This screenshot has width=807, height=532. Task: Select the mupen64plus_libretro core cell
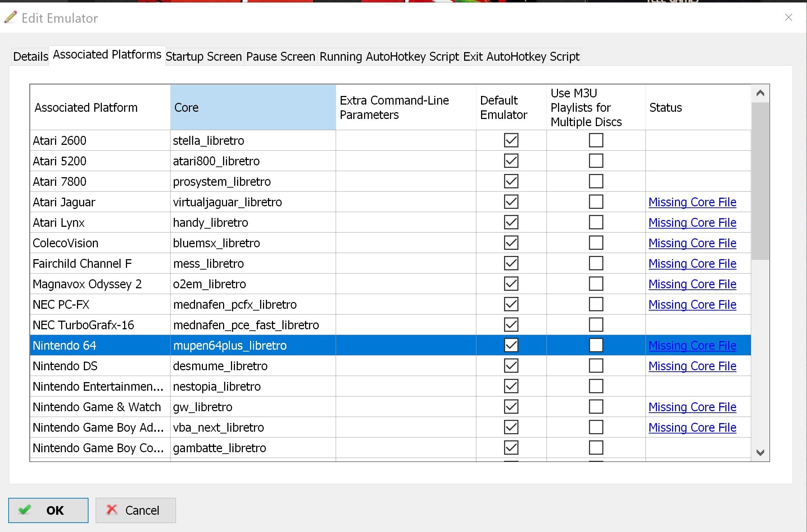pyautogui.click(x=253, y=345)
